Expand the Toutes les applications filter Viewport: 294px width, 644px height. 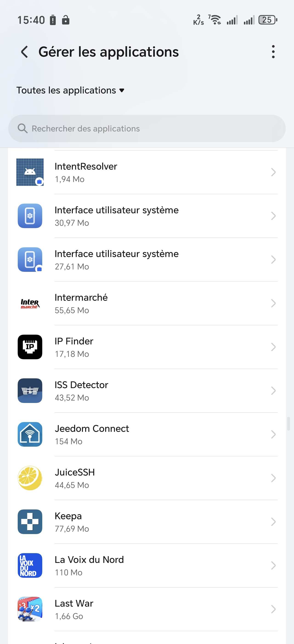(x=70, y=90)
